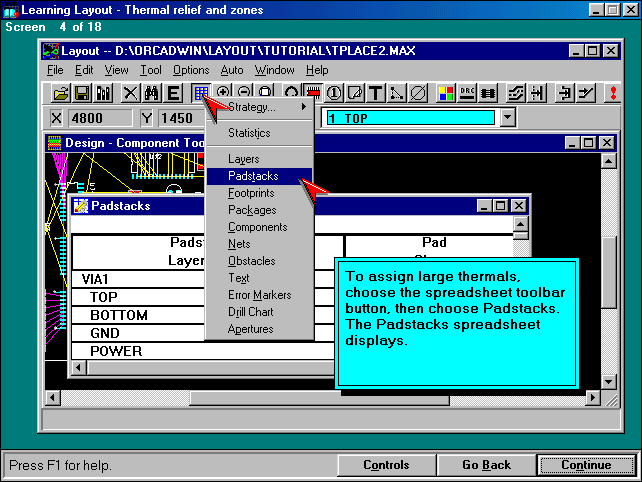642x482 pixels.
Task: Click the Continue button
Action: (586, 465)
